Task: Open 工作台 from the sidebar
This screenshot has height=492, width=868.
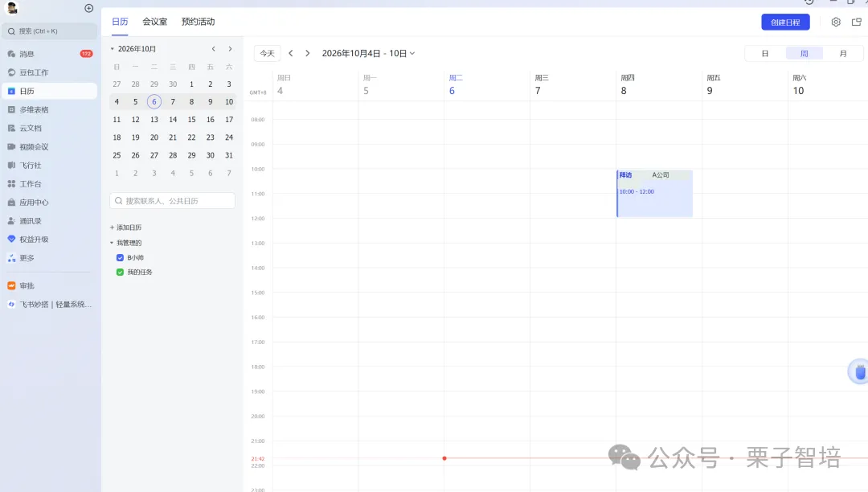Action: coord(49,184)
